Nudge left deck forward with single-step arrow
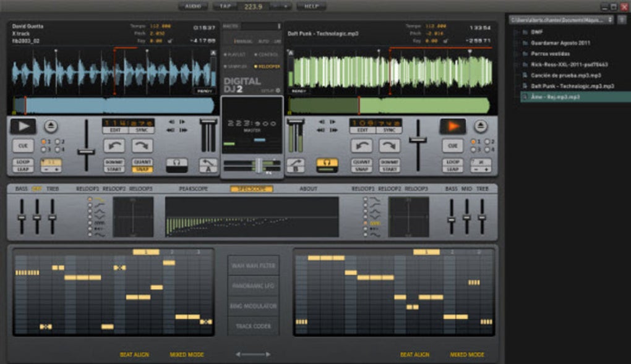Image resolution: width=631 pixels, height=364 pixels. point(182,122)
